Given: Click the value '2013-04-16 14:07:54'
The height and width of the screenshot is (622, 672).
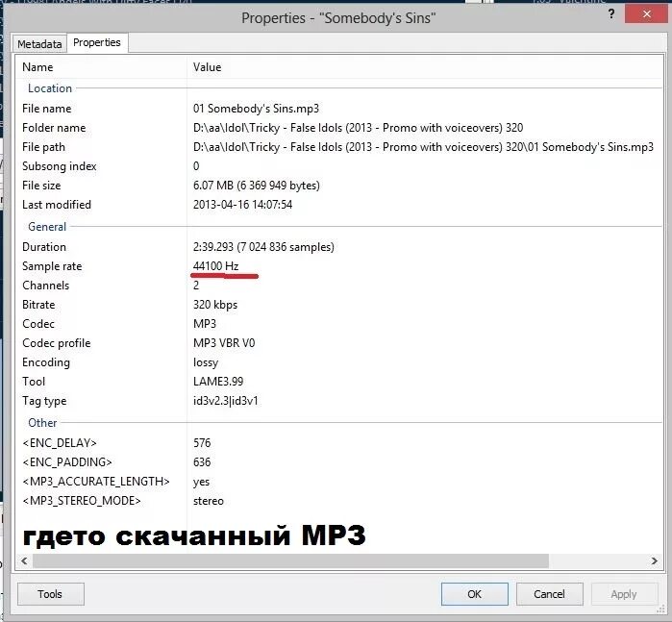Looking at the screenshot, I should [242, 205].
